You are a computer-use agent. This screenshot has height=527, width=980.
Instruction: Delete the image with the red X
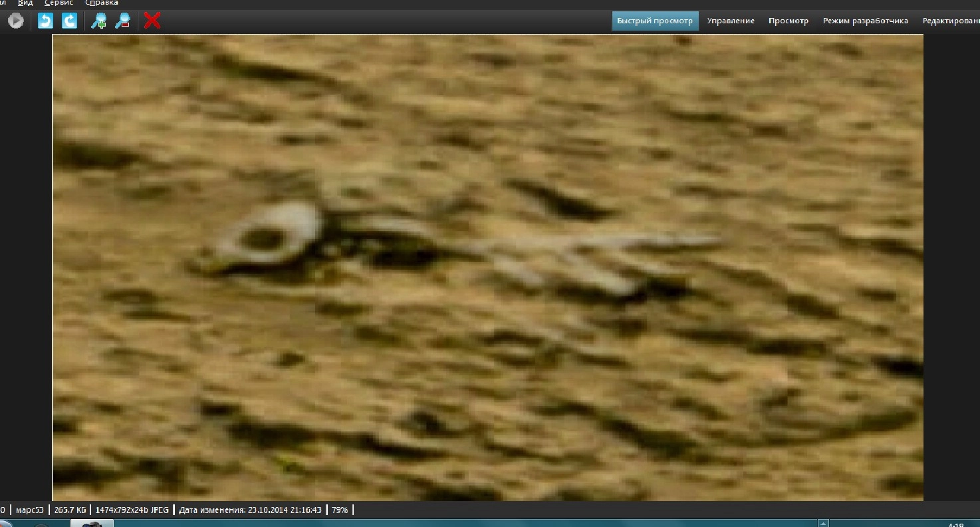(152, 21)
